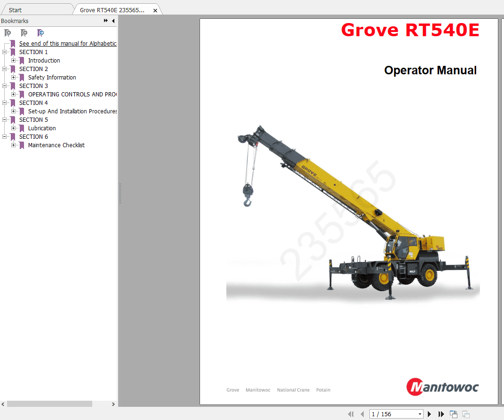Expand the SECTION 1 bookmark
Image resolution: width=504 pixels, height=420 pixels.
tap(4, 52)
